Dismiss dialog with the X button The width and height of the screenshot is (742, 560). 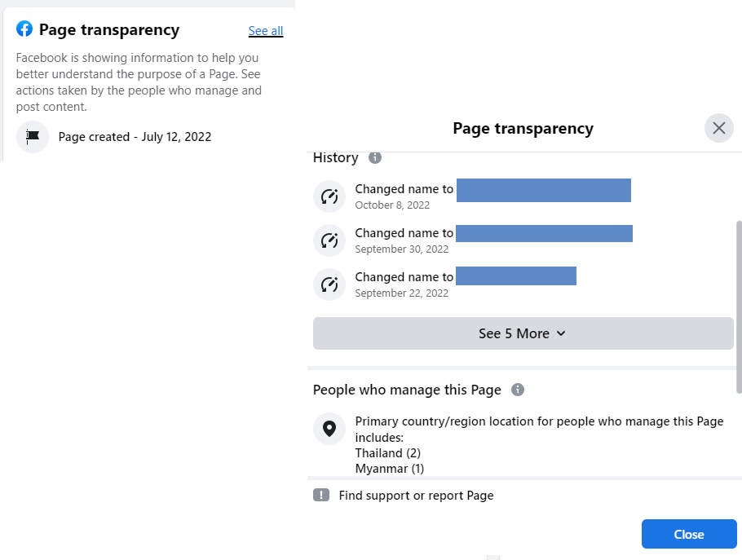[x=719, y=128]
